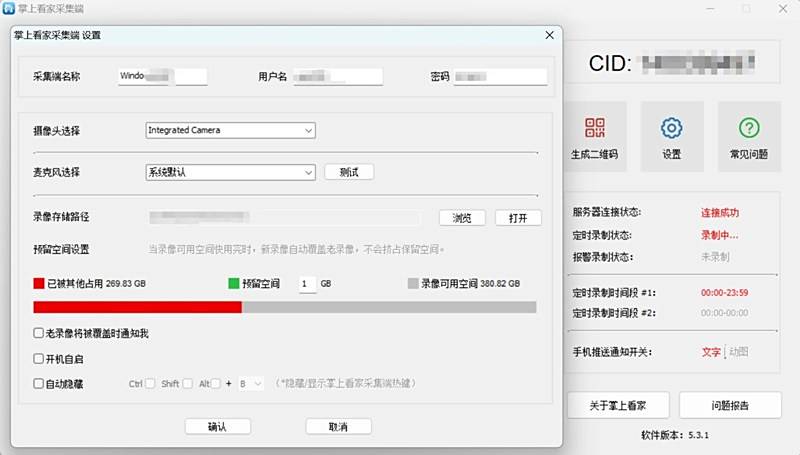
Task: Click the app logo in title bar
Action: coord(9,9)
